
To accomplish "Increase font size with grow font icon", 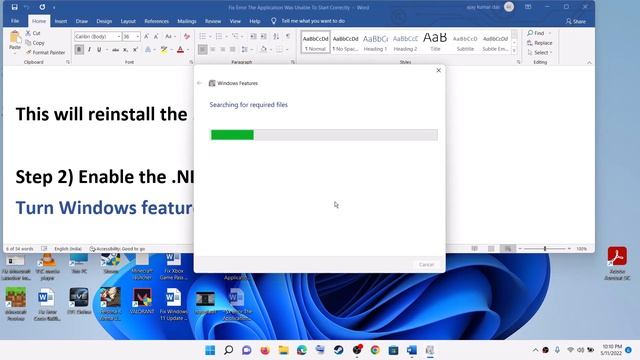I will click(146, 36).
